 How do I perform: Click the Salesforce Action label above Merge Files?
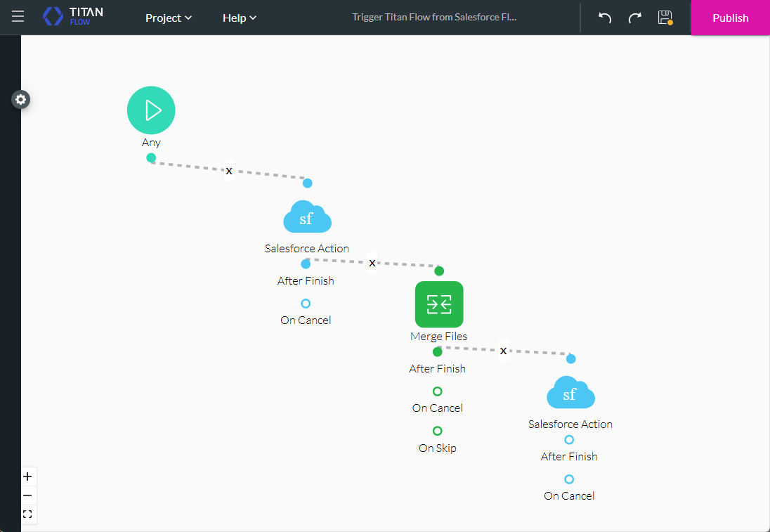click(x=307, y=249)
